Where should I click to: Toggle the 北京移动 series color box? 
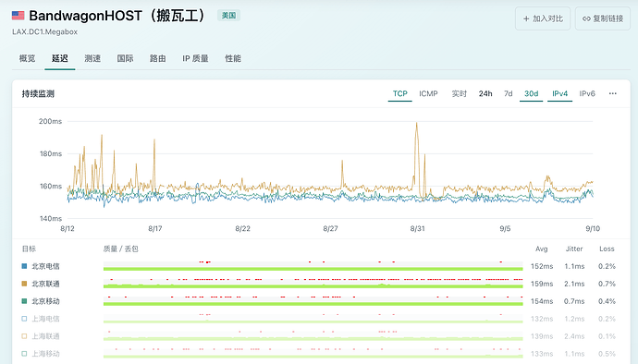(24, 301)
